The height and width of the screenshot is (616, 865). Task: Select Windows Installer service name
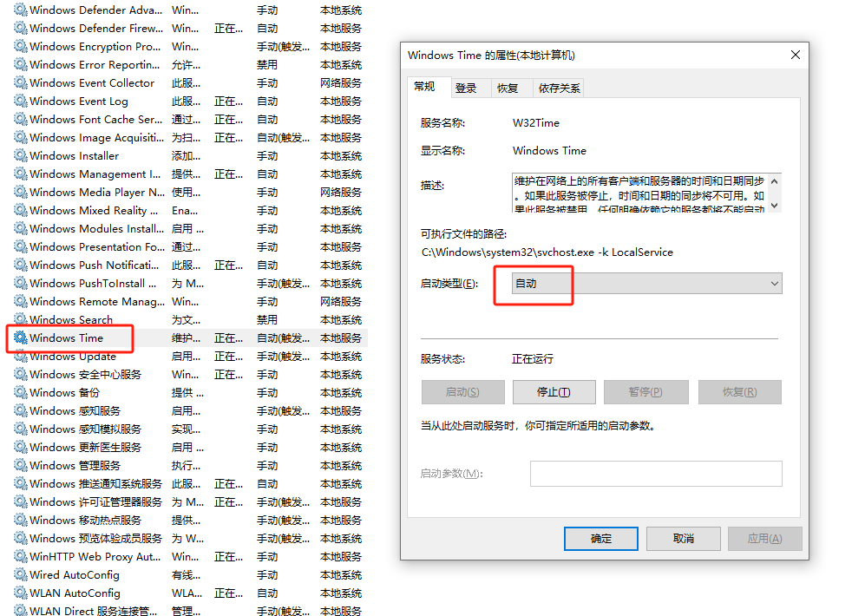75,155
